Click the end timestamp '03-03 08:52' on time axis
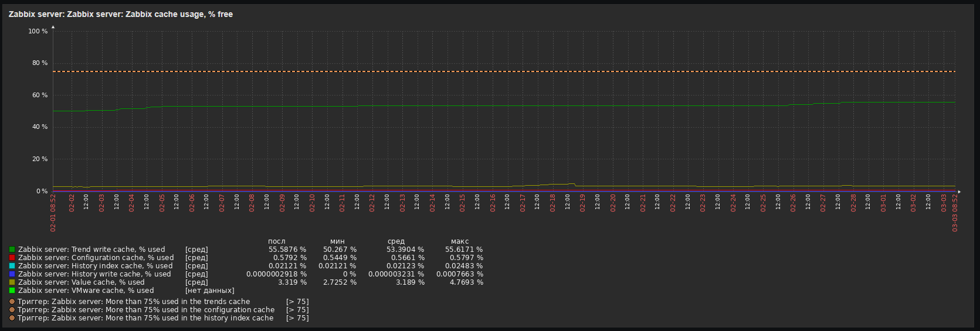 click(x=955, y=214)
